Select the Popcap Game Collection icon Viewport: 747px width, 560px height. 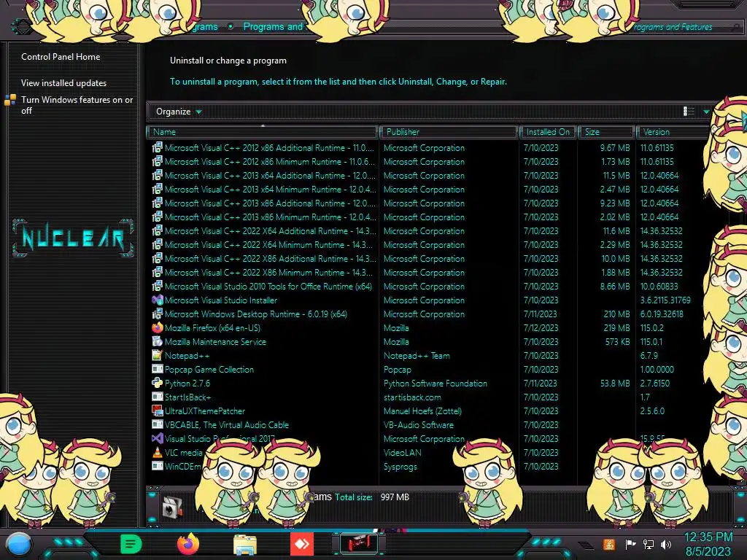[158, 369]
